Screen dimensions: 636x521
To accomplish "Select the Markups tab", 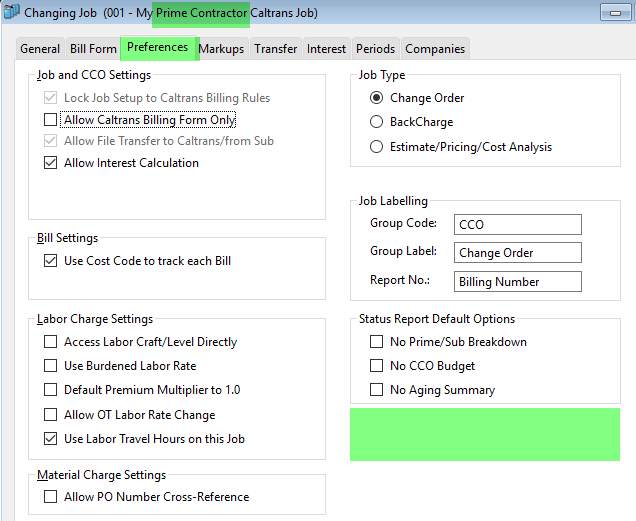I will (x=221, y=49).
